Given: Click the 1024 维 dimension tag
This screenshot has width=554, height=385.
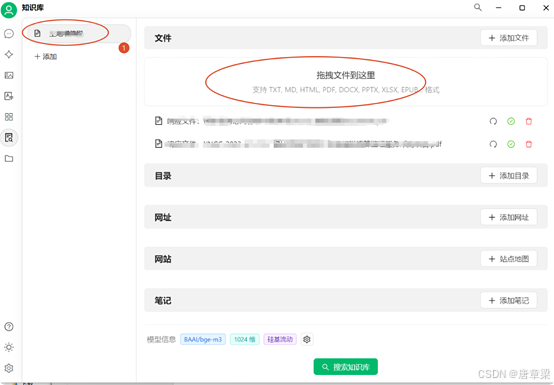Looking at the screenshot, I should pos(245,339).
